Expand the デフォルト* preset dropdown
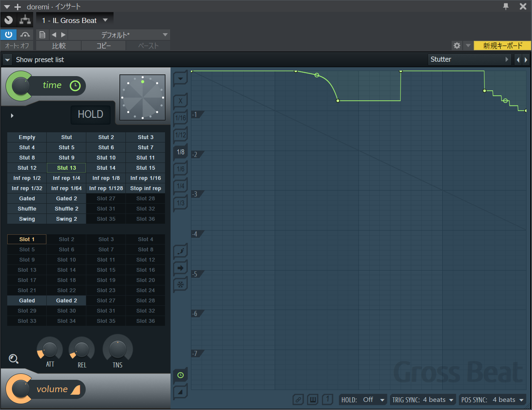This screenshot has width=532, height=410. pyautogui.click(x=165, y=35)
